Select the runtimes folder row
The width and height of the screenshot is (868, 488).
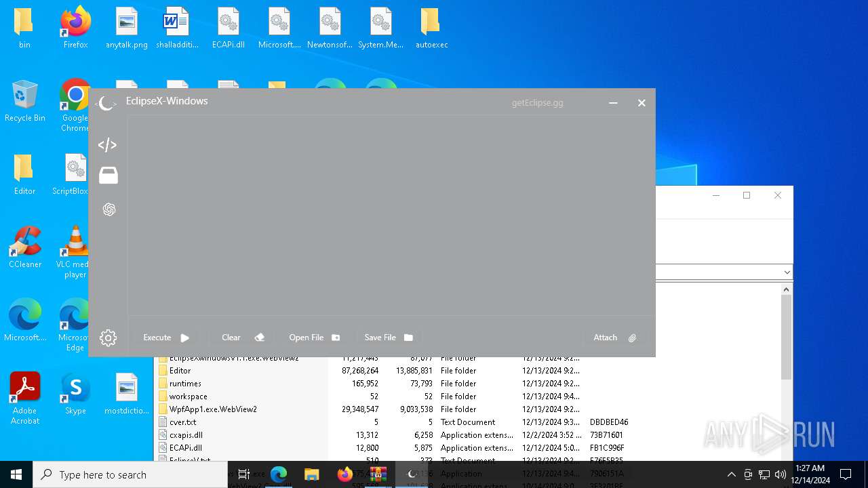[x=185, y=384]
